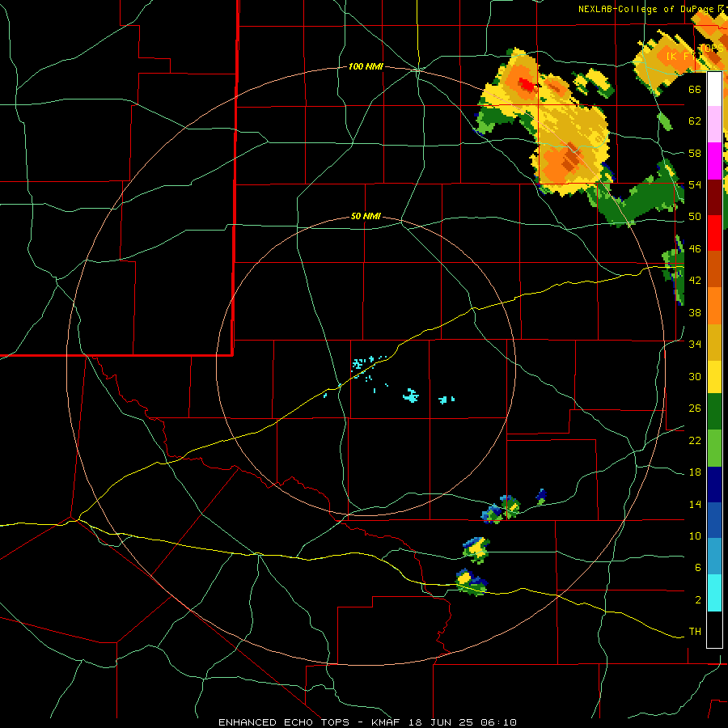Click the '10' legend label
The image size is (728, 728).
point(695,535)
